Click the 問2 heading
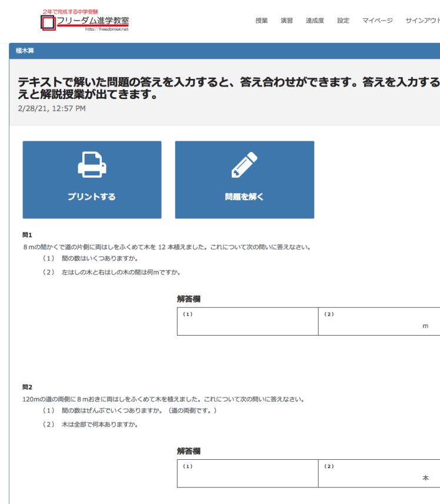440x504 pixels. pos(27,387)
